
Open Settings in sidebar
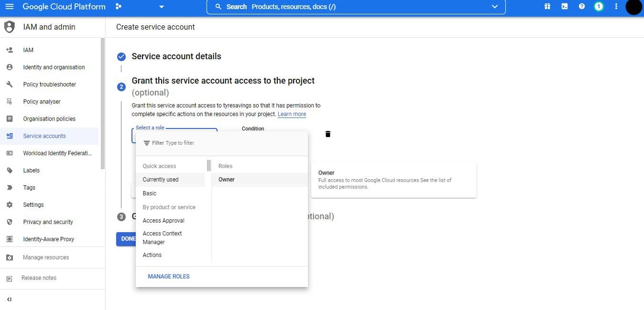pos(33,205)
